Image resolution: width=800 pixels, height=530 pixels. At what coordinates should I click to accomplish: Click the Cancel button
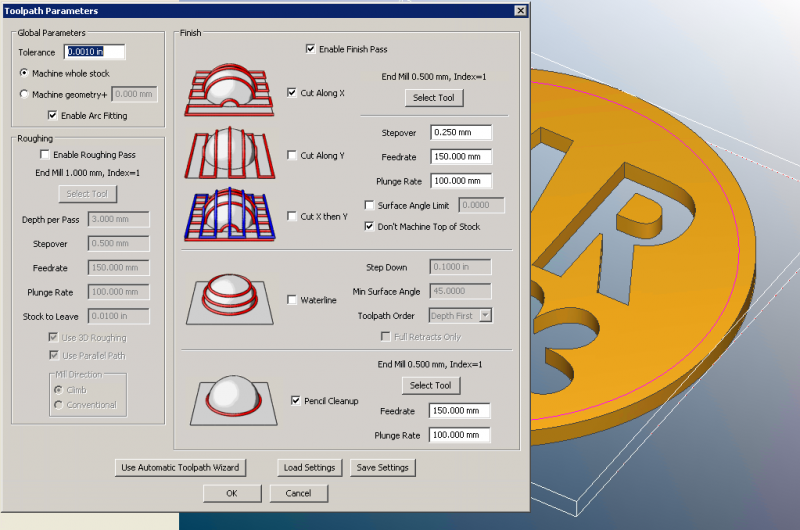[298, 493]
